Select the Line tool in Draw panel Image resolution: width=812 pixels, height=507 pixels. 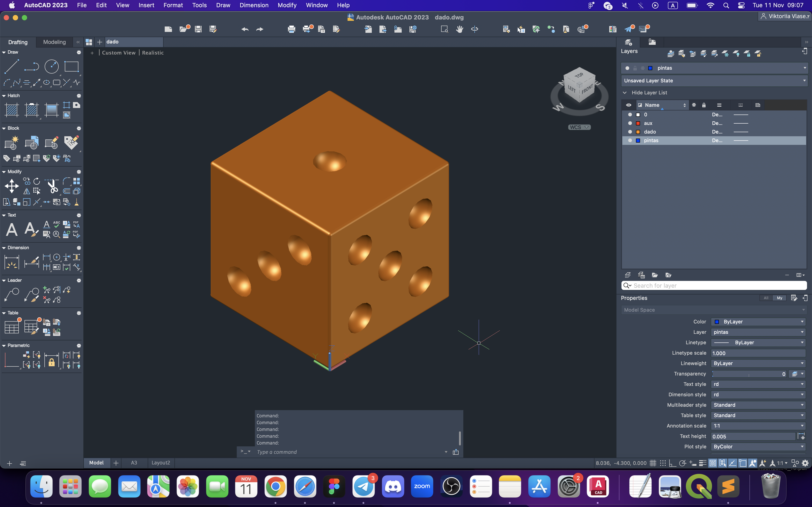pos(11,67)
